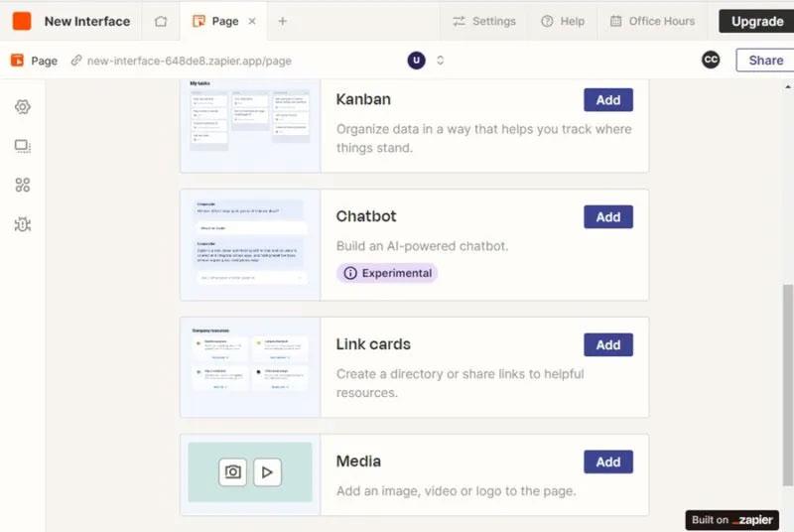This screenshot has width=794, height=532.
Task: Click the Link cards preview thumbnail
Action: click(250, 367)
